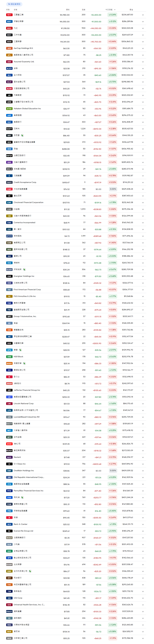Viewport: 154px width, 644px height.
Task: Expand the Credit Acceptance Corp. row
Action: point(143,183)
